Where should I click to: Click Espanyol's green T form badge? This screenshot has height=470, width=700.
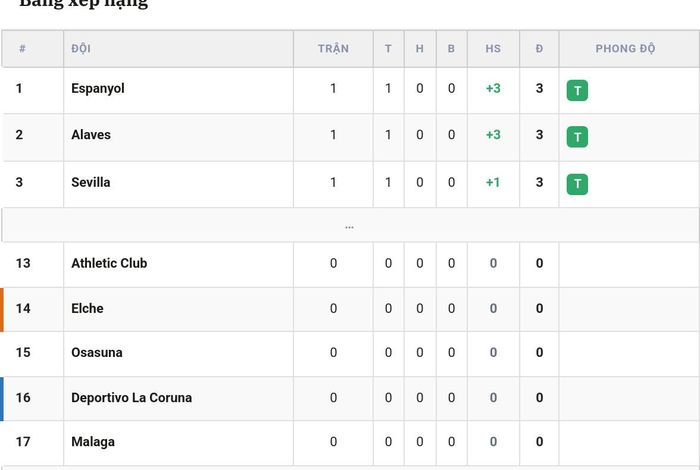point(577,91)
